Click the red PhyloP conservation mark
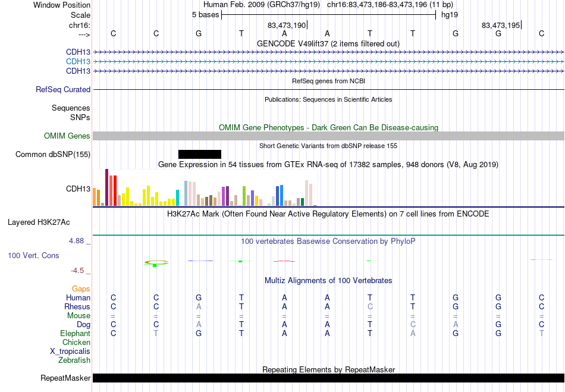 (284, 261)
